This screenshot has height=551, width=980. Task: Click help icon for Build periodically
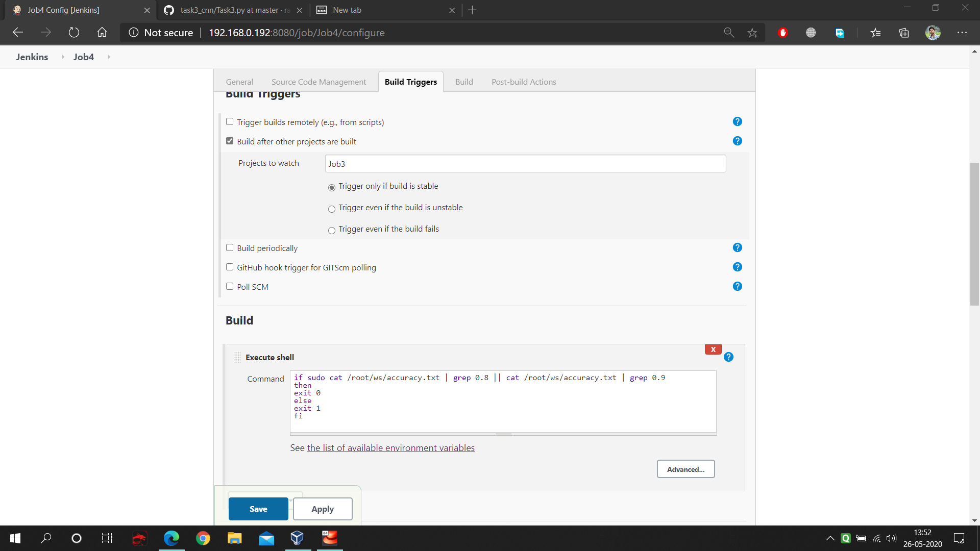point(737,247)
